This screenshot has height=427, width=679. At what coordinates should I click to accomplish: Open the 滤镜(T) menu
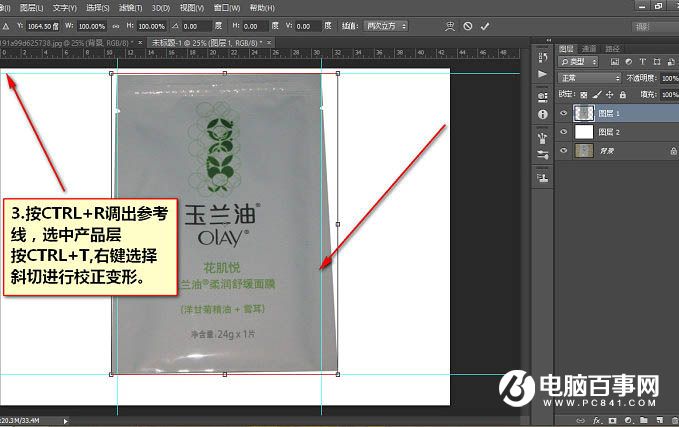[130, 8]
